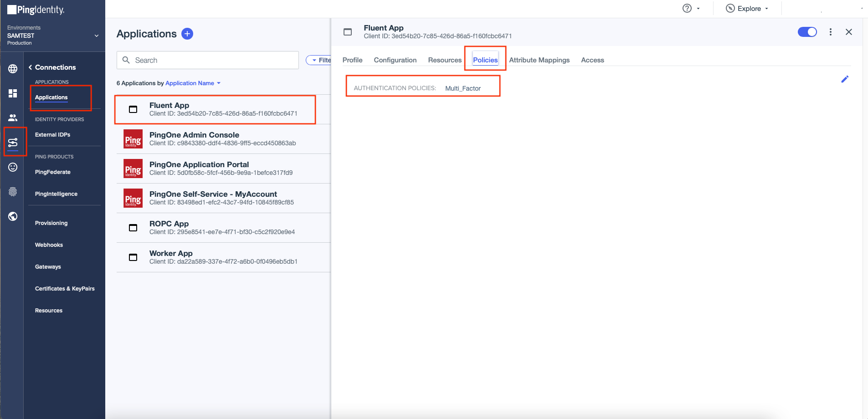Image resolution: width=868 pixels, height=419 pixels.
Task: Open External IDPs in Connections menu
Action: pos(52,135)
